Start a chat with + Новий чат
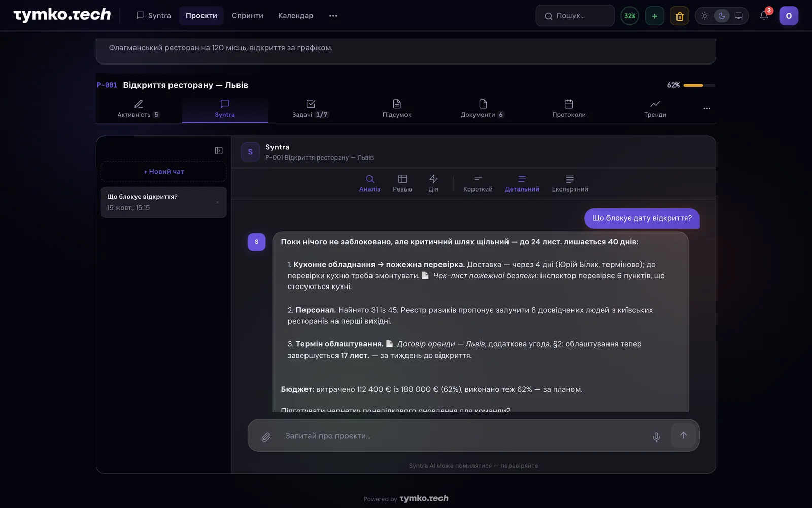Image resolution: width=812 pixels, height=508 pixels. pos(164,172)
